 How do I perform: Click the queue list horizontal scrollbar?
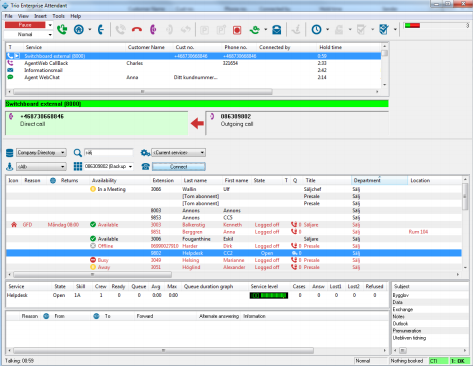pos(143,91)
